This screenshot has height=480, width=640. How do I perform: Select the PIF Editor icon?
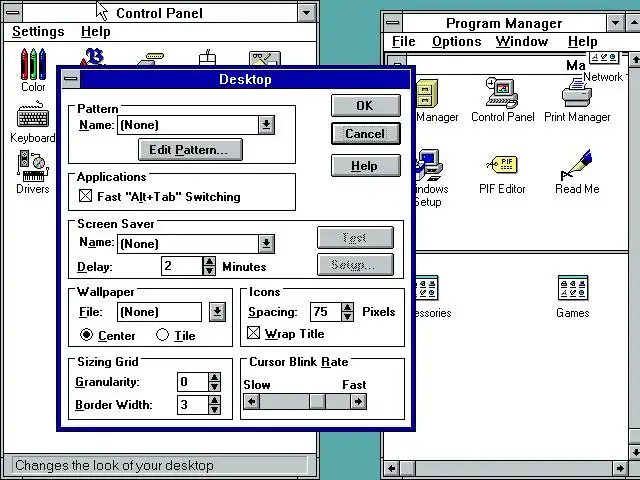[x=502, y=173]
